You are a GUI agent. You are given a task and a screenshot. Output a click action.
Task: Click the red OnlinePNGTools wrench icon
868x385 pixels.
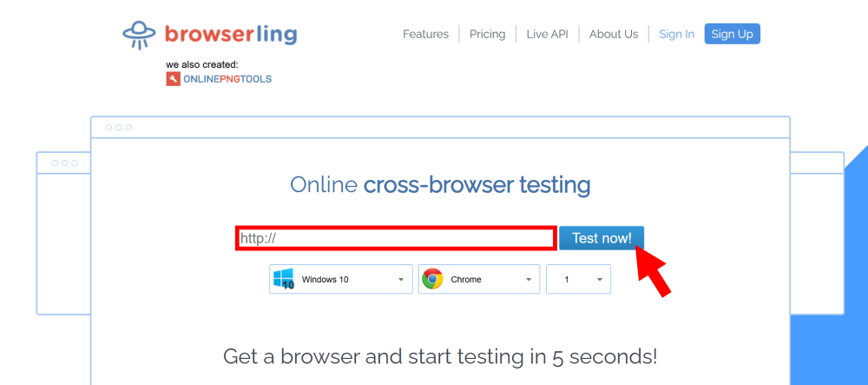point(174,79)
